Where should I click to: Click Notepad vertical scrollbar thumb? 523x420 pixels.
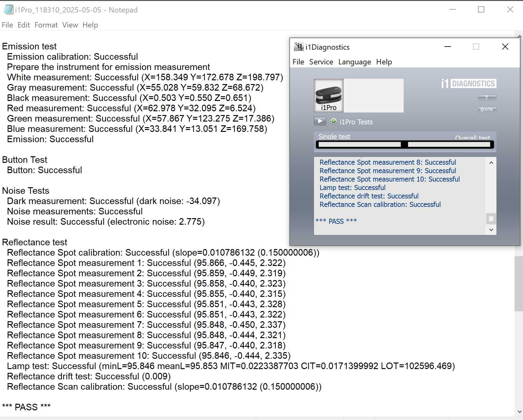tap(519, 283)
